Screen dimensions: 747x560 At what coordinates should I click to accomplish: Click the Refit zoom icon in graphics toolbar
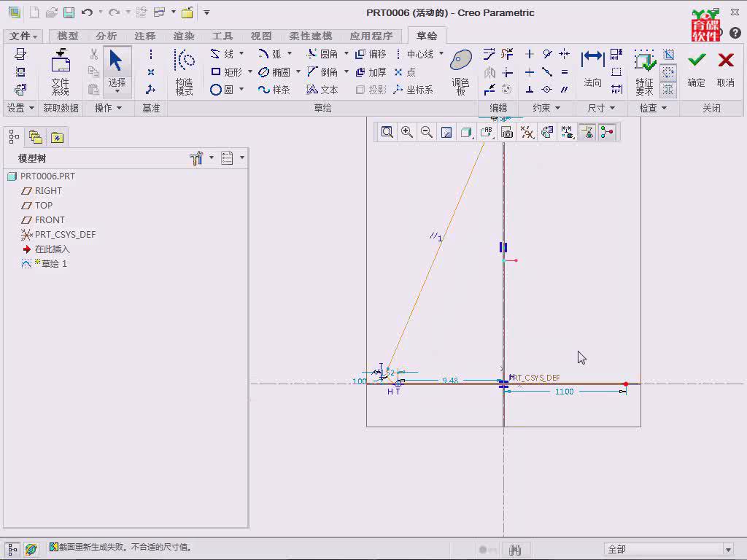point(387,132)
